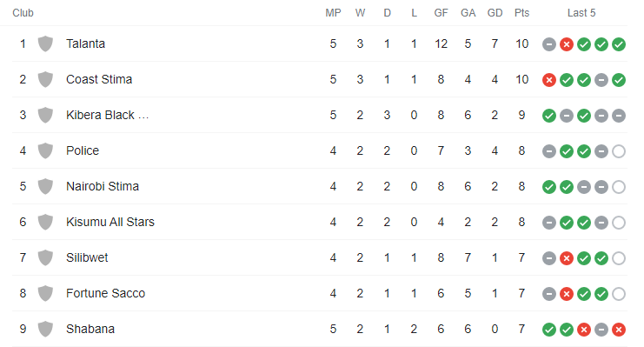Click the GD column header

click(x=495, y=13)
